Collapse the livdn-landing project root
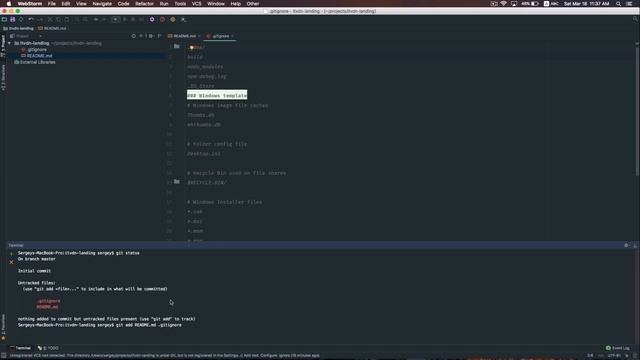Screen dimensions: 640x360 9,43
